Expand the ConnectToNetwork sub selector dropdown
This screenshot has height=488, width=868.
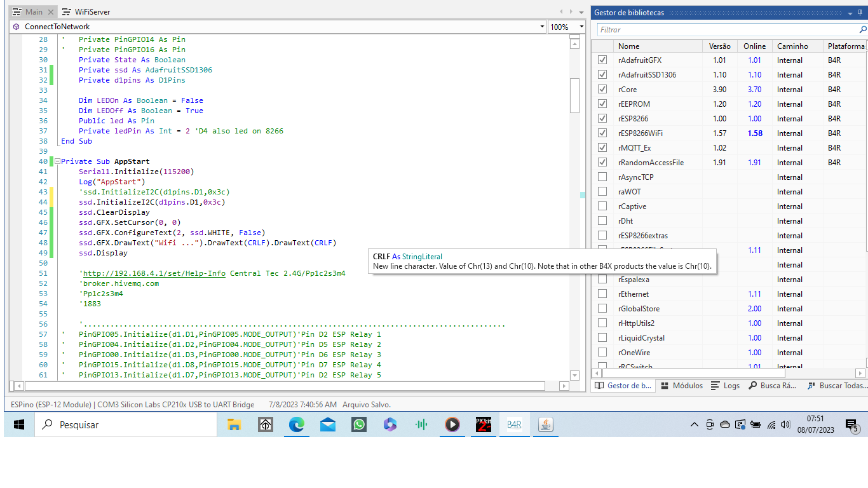pyautogui.click(x=542, y=27)
